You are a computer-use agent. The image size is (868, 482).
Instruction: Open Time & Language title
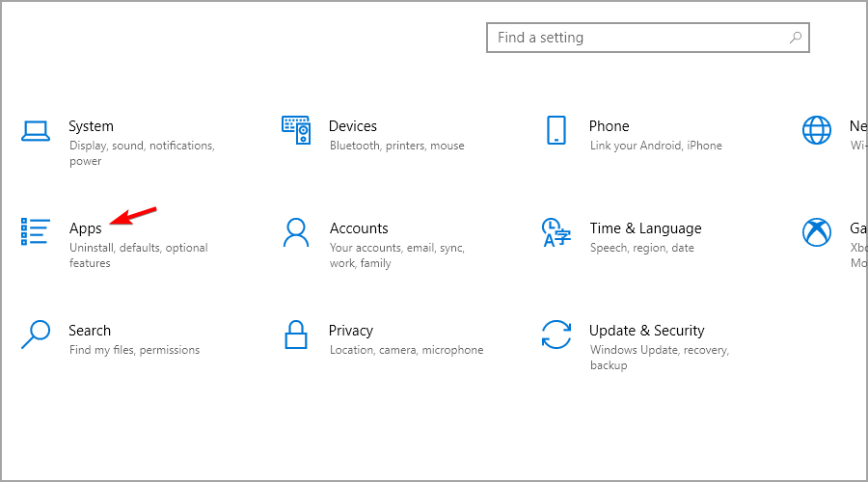645,228
